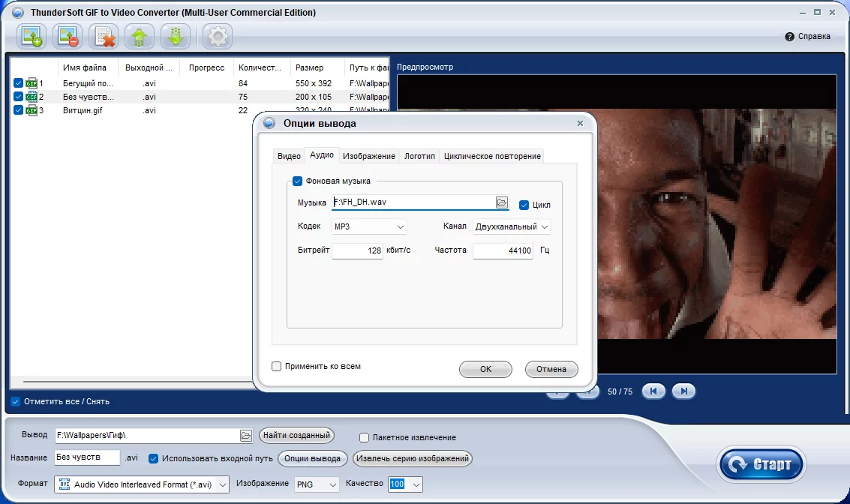Screen dimensions: 850x504
Task: Click the Move up green arrow icon
Action: [x=140, y=37]
